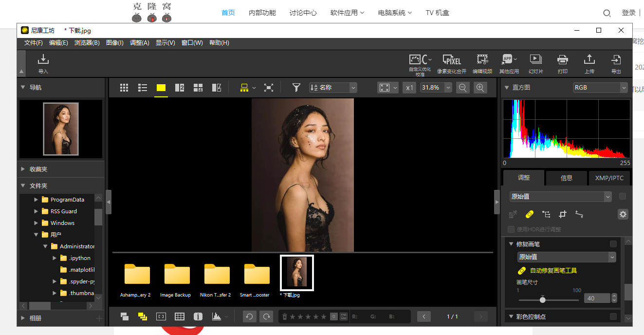Expand the Favorites (收藏夹) panel
This screenshot has width=644, height=335.
[x=38, y=169]
